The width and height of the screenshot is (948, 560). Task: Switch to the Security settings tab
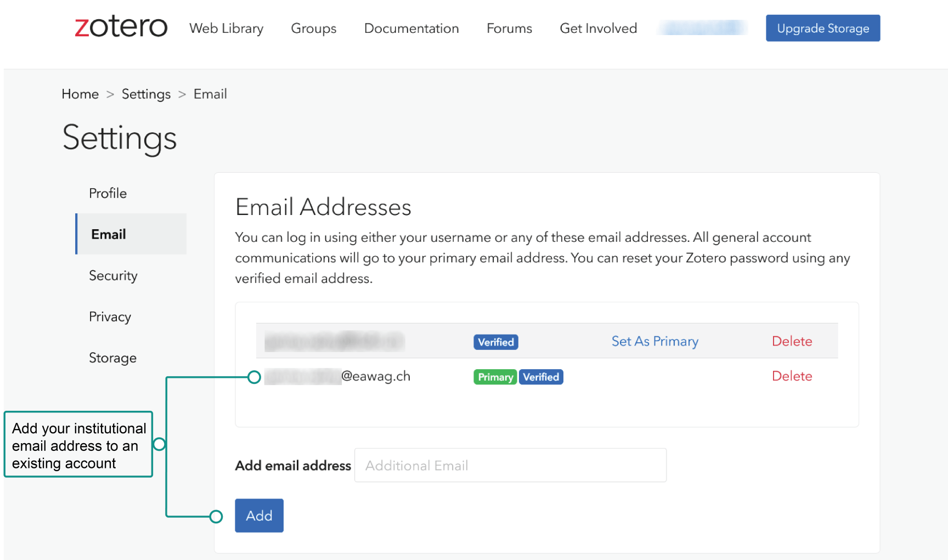pos(113,275)
